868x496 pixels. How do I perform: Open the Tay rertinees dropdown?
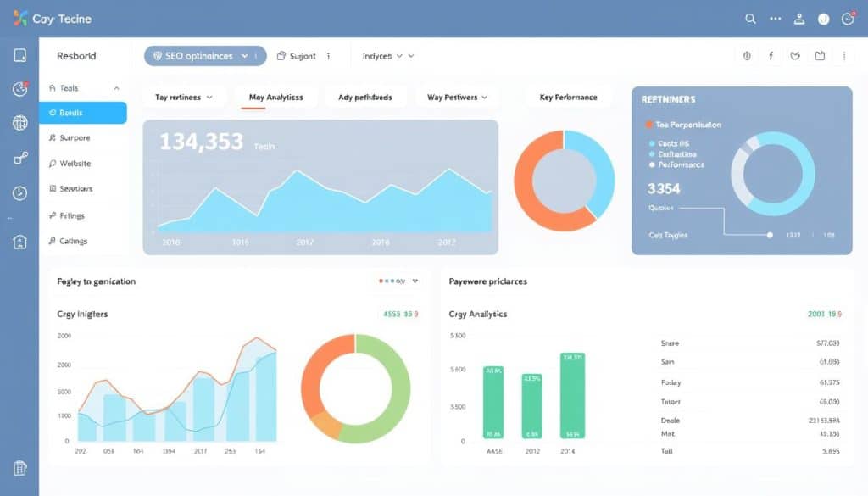(x=184, y=97)
